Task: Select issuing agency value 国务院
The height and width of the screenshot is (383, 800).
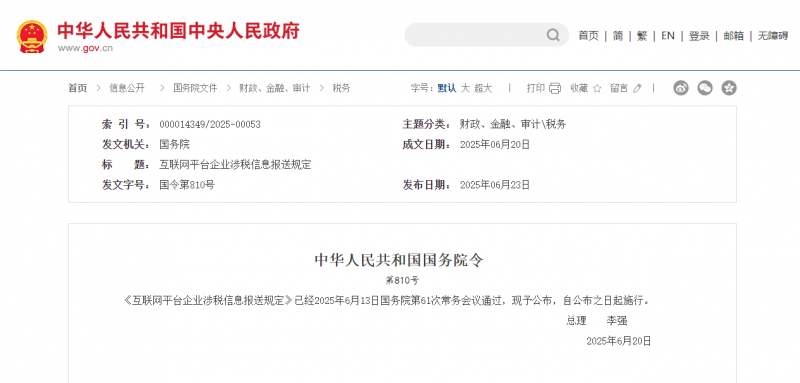Action: point(174,145)
